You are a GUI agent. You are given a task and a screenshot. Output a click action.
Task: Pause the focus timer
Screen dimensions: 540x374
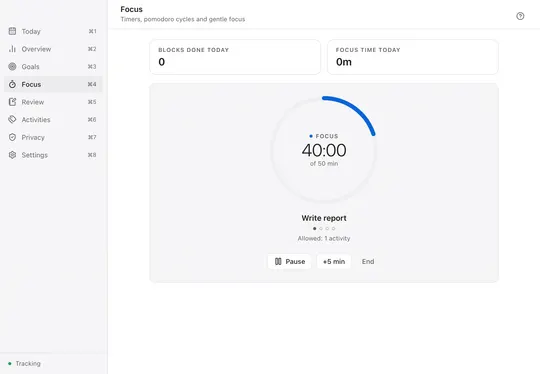click(289, 262)
